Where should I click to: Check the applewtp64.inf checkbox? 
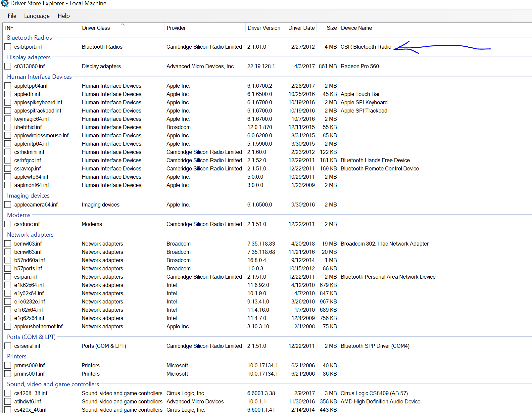(8, 177)
